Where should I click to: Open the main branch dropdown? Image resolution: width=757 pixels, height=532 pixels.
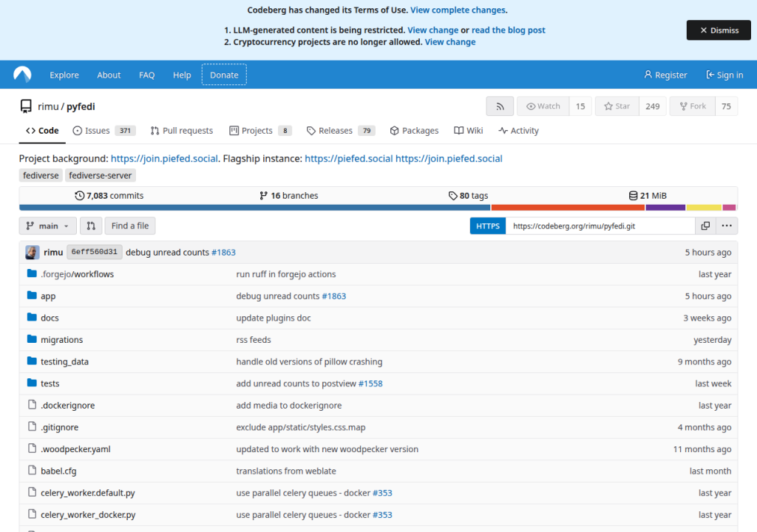(x=48, y=226)
